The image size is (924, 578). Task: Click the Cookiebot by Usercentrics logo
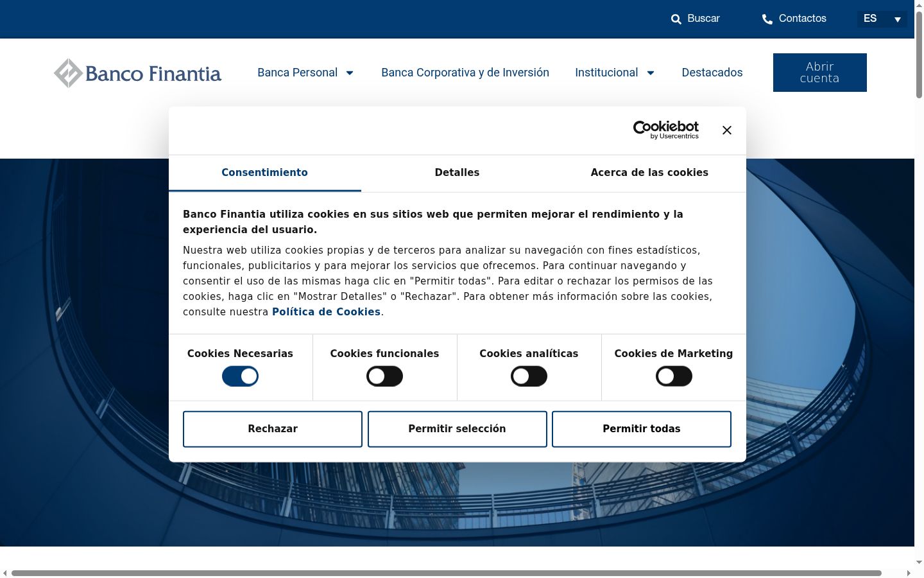(666, 130)
